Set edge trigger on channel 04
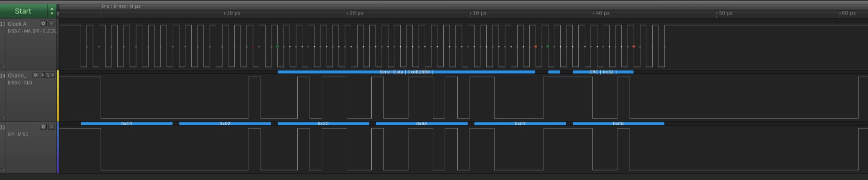Image resolution: width=868 pixels, height=180 pixels. point(48,75)
